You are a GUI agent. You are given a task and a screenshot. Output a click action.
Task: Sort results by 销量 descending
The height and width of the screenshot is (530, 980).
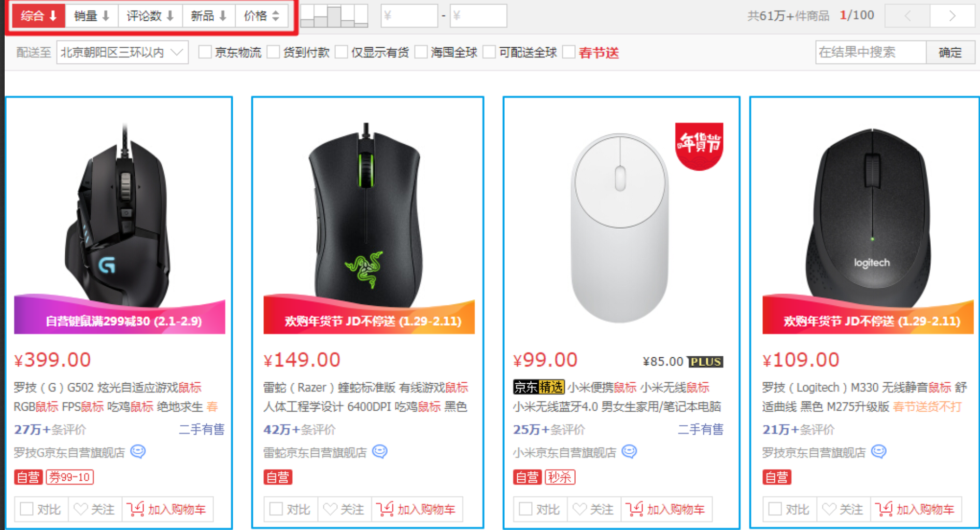click(92, 16)
